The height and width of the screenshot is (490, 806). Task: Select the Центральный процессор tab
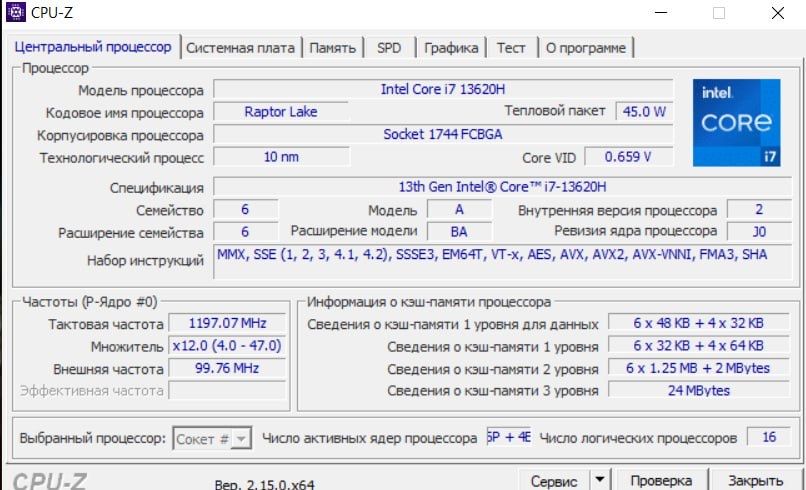(93, 47)
